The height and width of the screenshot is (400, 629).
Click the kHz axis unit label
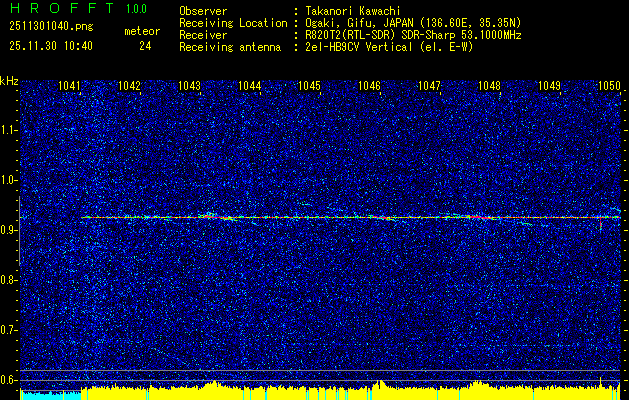9,81
